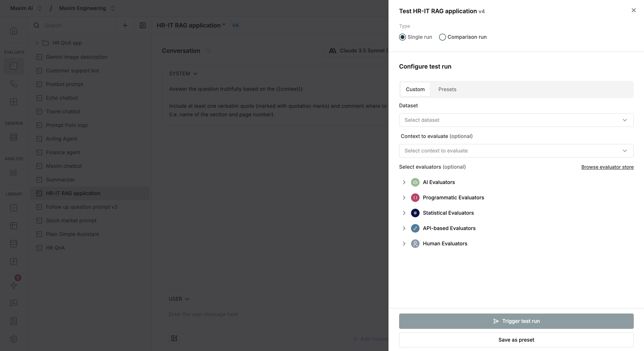Open the Analytics icon under Analyze
Viewport: 644px width, 351px height.
[x=14, y=173]
